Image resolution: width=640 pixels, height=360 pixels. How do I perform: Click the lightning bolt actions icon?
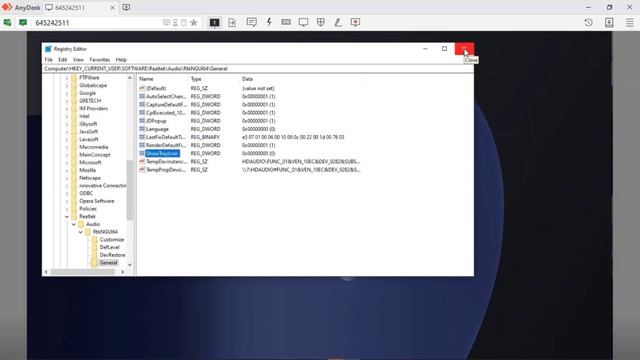[269, 22]
